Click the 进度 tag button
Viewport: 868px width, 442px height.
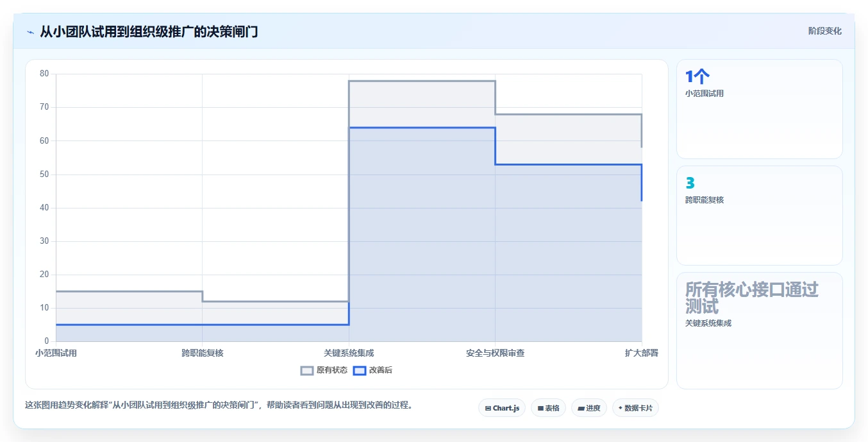pyautogui.click(x=588, y=408)
